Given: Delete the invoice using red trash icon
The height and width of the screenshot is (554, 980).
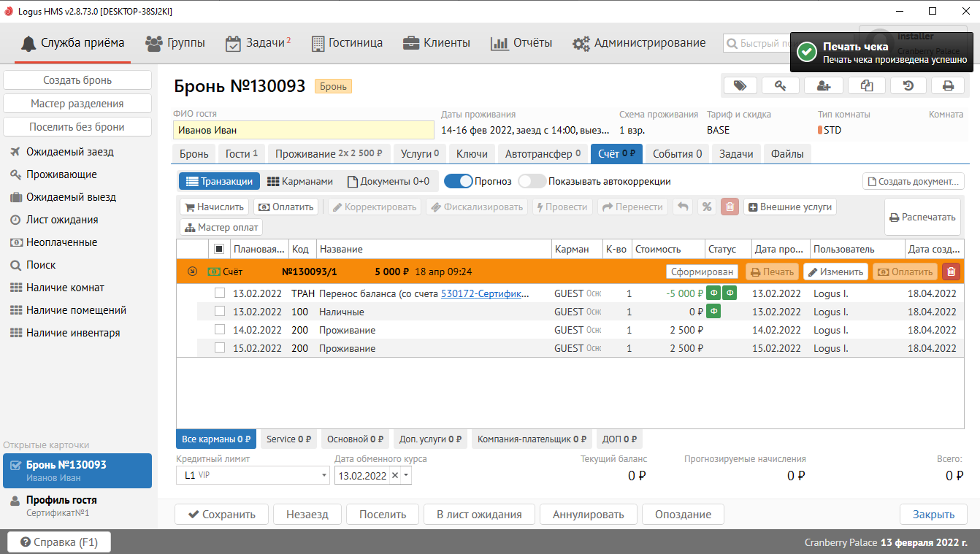Looking at the screenshot, I should tap(951, 272).
